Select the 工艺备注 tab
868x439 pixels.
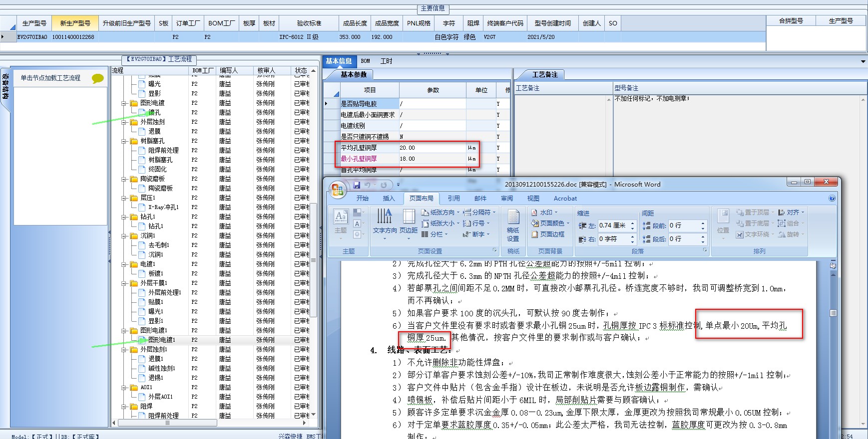pos(544,74)
